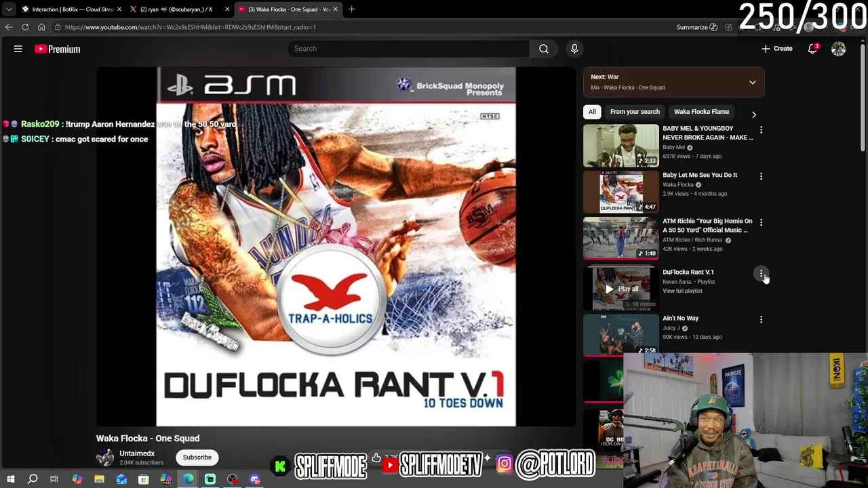Open ATM Richie 50 50 Yard thumbnail
The image size is (868, 488).
[620, 238]
